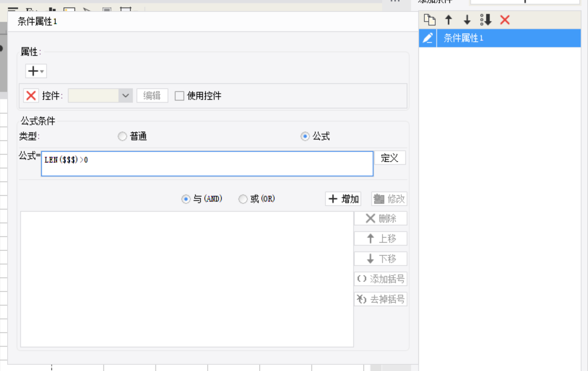Select the 或(OR) radio button
The height and width of the screenshot is (371, 588).
tap(243, 199)
